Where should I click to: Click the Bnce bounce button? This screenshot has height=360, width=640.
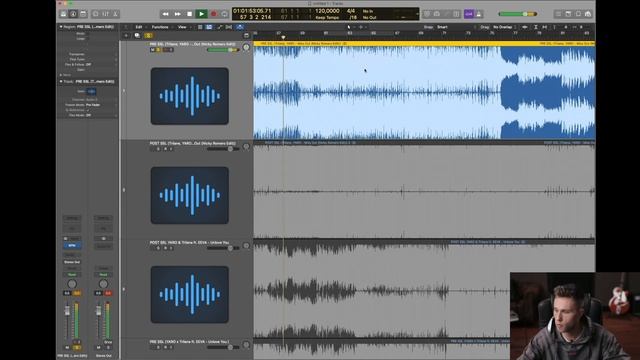108,342
